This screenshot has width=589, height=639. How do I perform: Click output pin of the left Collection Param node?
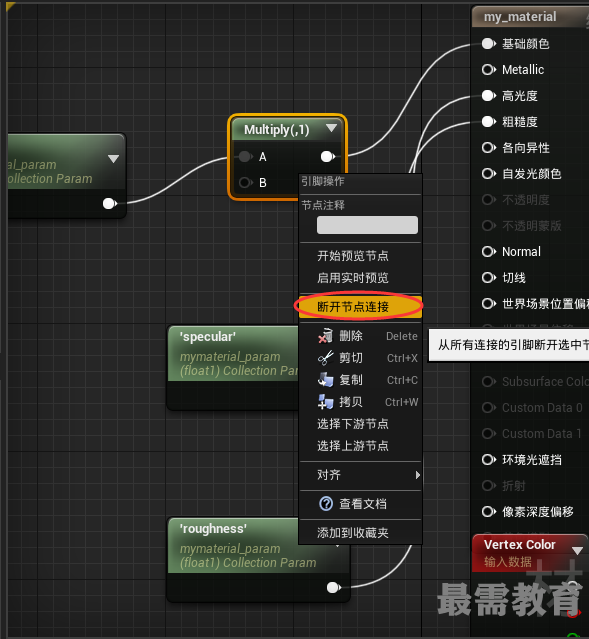(x=110, y=203)
